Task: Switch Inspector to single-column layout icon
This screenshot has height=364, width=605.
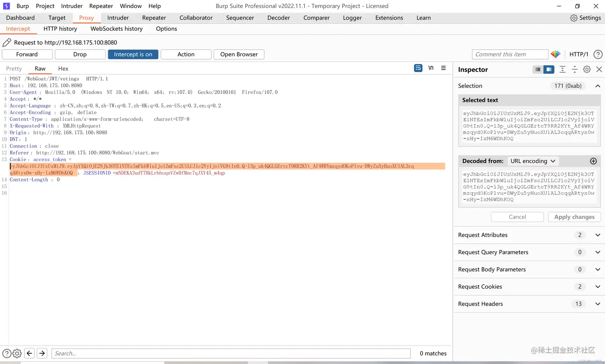Action: (x=538, y=70)
